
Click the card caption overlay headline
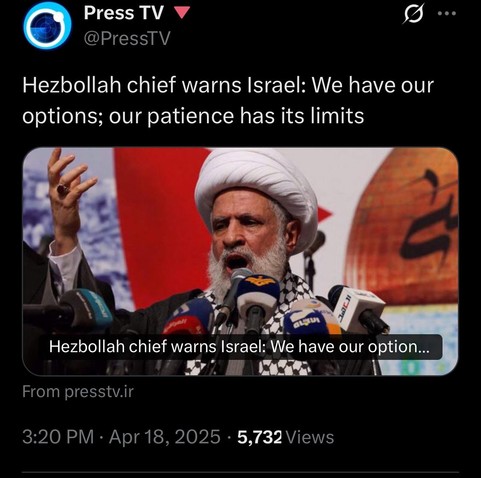click(x=239, y=347)
